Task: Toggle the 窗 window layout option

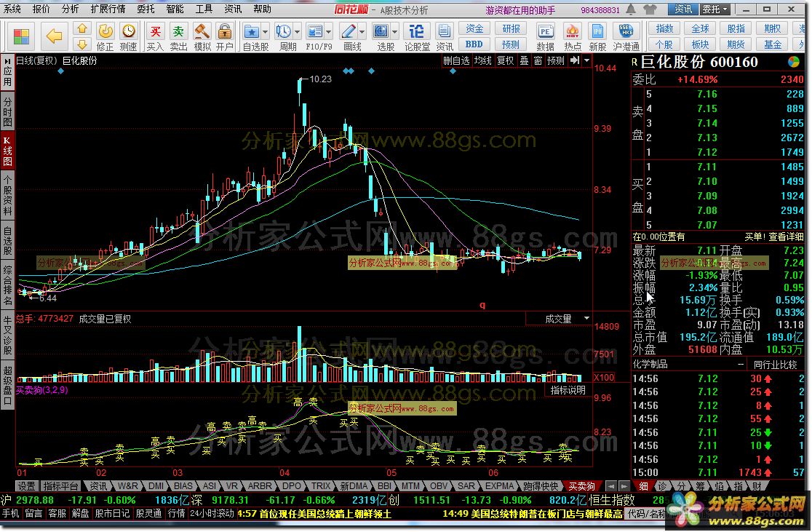Action: click(538, 60)
